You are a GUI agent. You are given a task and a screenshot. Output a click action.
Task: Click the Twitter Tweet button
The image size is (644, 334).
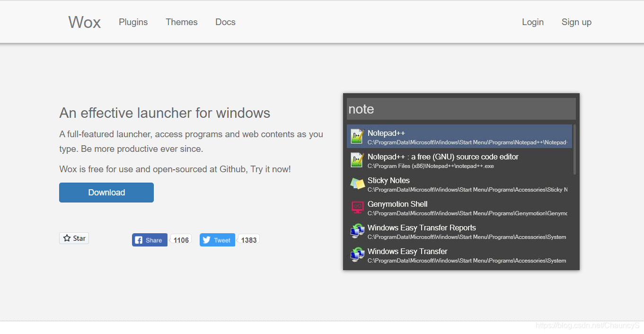(x=217, y=240)
